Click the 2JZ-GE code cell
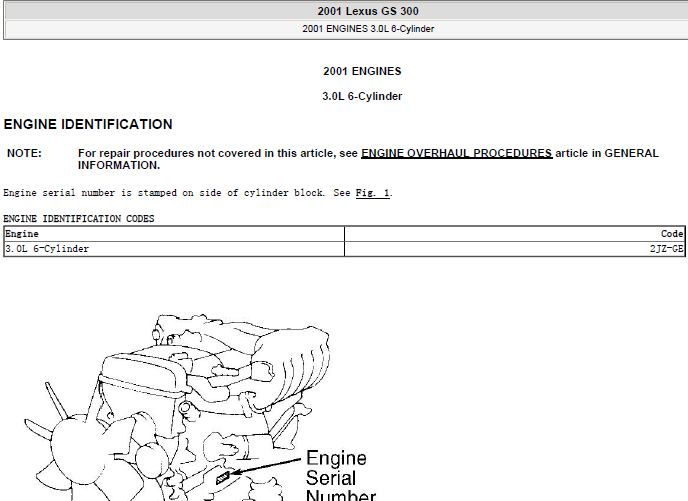This screenshot has height=501, width=688. click(x=515, y=249)
